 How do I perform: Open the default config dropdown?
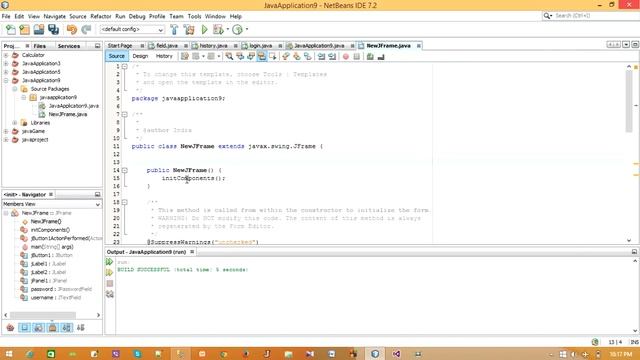132,29
